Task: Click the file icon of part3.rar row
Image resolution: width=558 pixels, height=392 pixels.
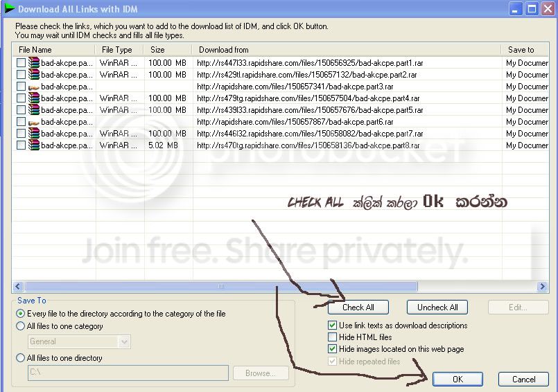Action: click(34, 87)
